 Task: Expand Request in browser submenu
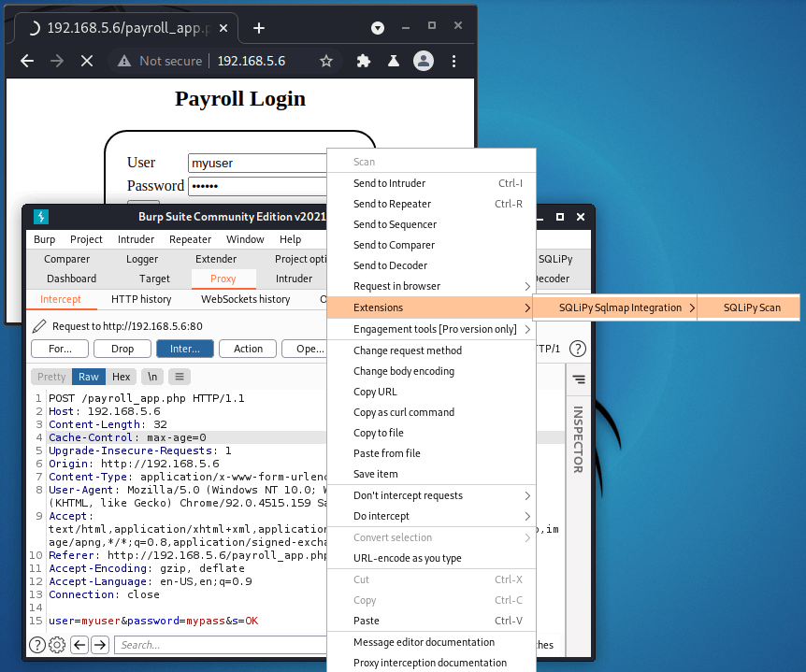click(431, 286)
